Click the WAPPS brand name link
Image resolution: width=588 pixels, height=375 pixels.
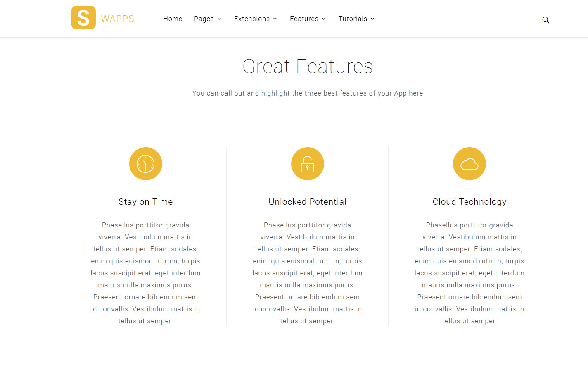(x=118, y=19)
